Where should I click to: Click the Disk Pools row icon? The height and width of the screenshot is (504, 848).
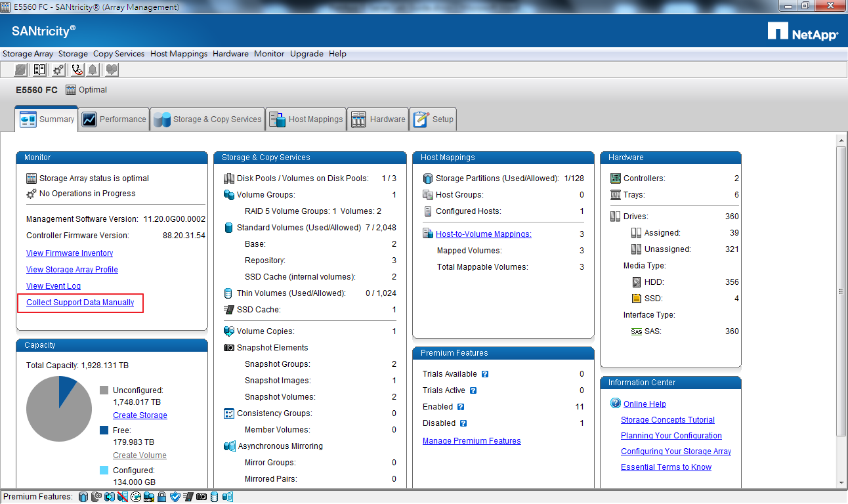point(229,178)
